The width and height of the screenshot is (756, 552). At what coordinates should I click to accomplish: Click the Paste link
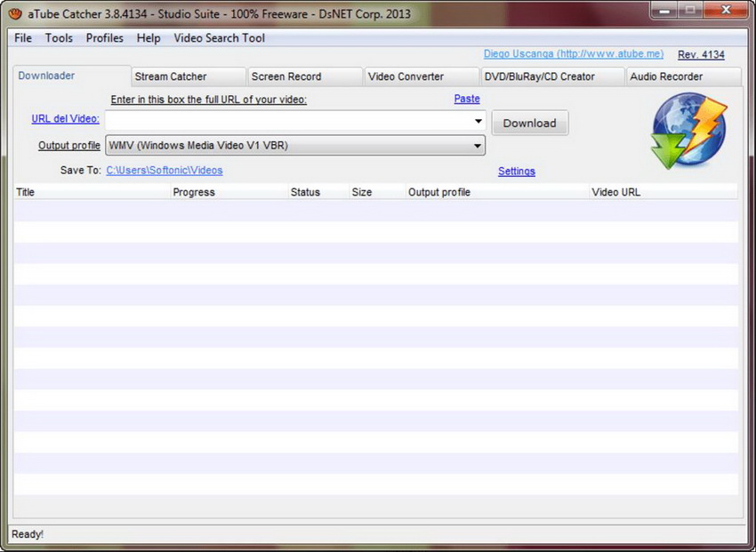click(467, 99)
